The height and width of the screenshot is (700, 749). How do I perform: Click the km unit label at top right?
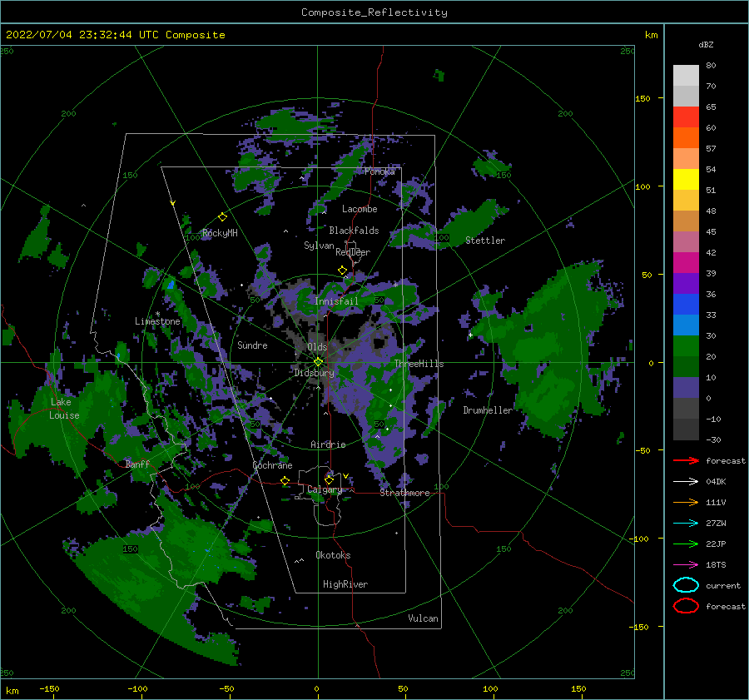point(651,35)
